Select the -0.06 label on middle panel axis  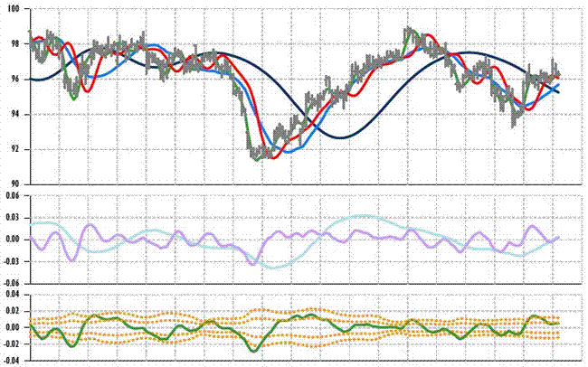pos(14,283)
